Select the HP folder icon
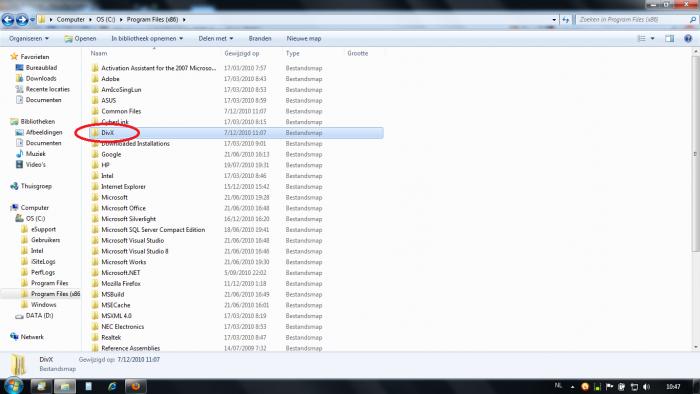The width and height of the screenshot is (700, 394). point(95,165)
